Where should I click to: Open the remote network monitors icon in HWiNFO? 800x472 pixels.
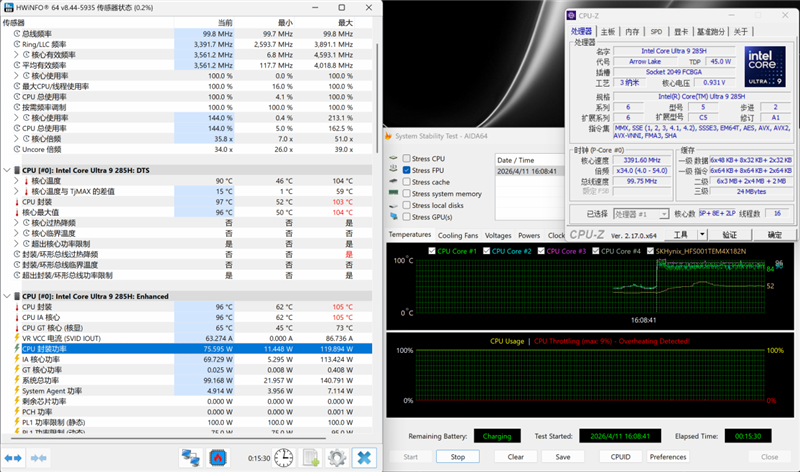point(191,458)
